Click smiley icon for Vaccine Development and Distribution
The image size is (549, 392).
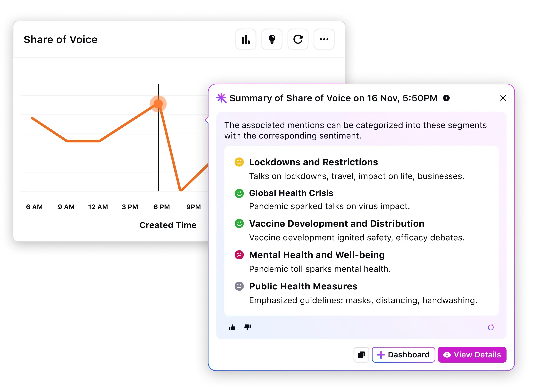pos(239,223)
